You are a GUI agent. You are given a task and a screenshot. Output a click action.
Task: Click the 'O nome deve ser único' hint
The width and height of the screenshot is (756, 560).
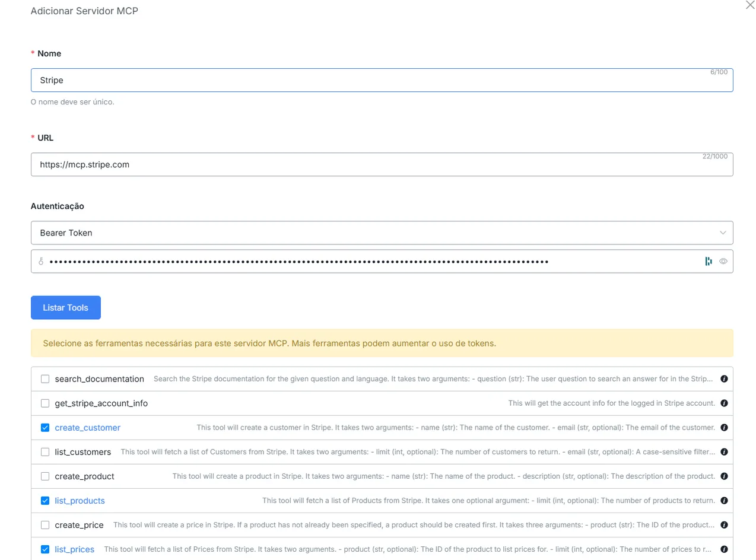(72, 102)
